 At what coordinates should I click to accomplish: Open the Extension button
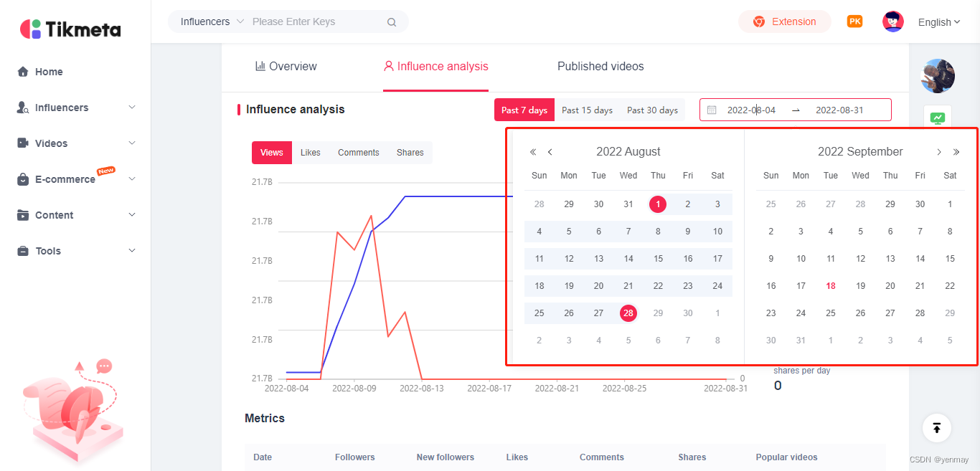(785, 22)
